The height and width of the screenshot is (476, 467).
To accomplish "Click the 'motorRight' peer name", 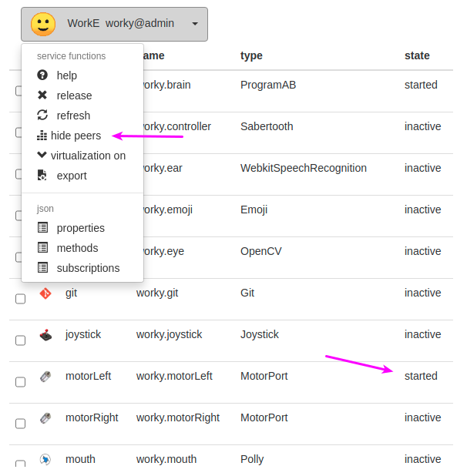I will [92, 417].
